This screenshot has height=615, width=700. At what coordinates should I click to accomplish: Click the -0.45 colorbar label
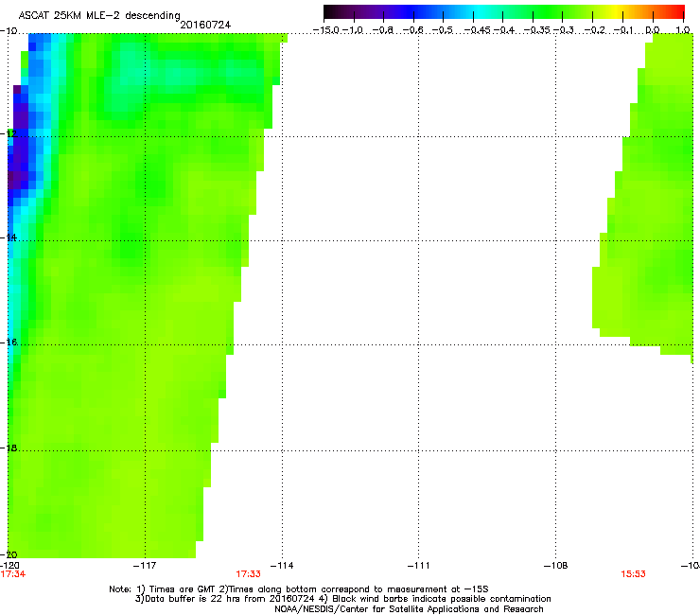click(x=478, y=30)
